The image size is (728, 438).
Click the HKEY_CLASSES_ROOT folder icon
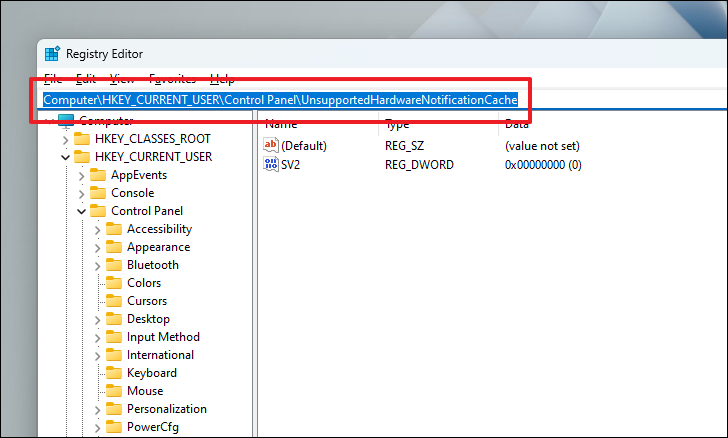[x=82, y=139]
